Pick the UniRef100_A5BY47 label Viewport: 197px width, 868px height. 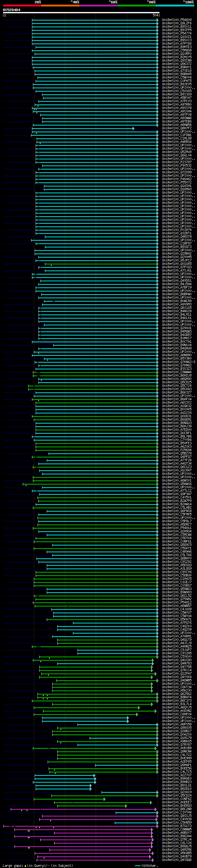point(176,98)
